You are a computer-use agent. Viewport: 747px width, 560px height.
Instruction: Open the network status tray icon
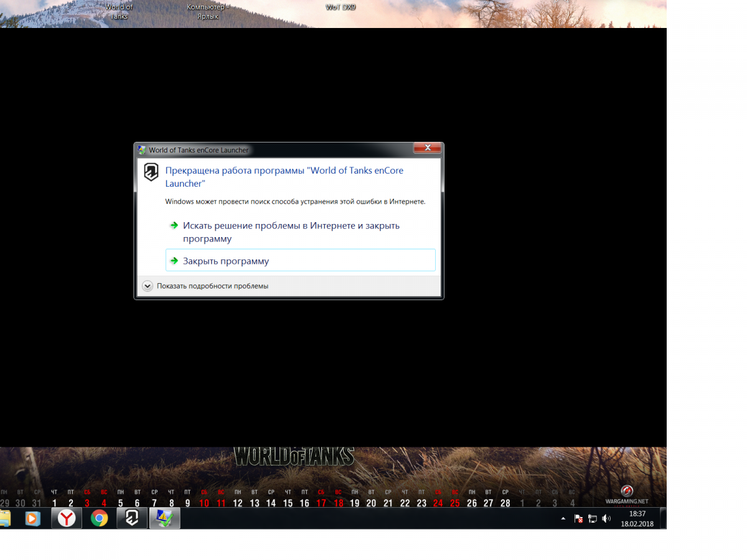(593, 518)
